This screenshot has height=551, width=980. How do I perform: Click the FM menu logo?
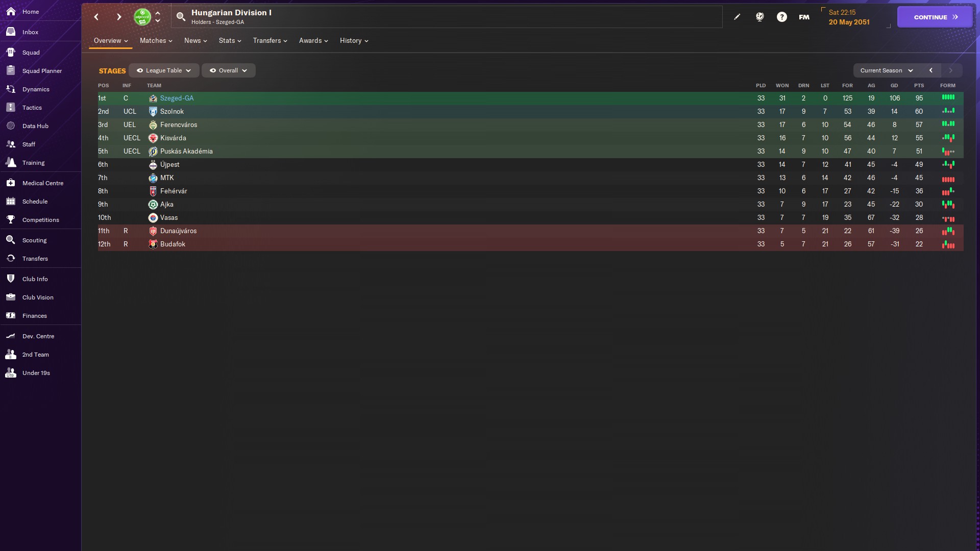(x=804, y=17)
